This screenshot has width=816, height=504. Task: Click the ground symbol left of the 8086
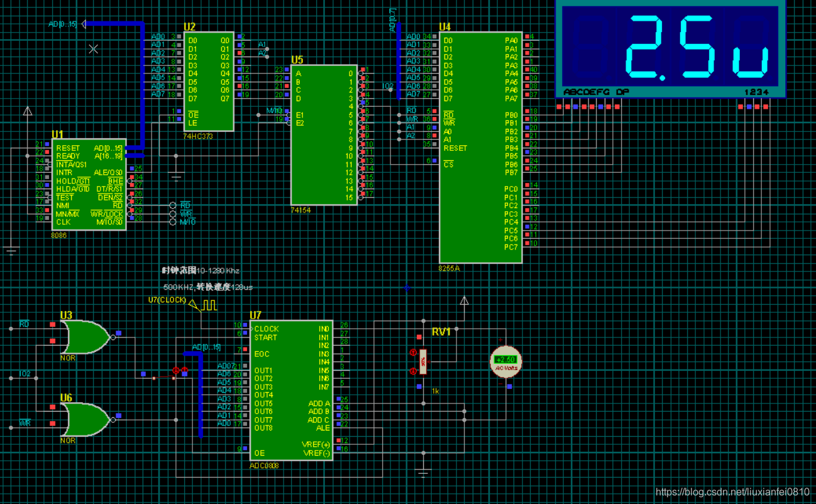pos(11,251)
